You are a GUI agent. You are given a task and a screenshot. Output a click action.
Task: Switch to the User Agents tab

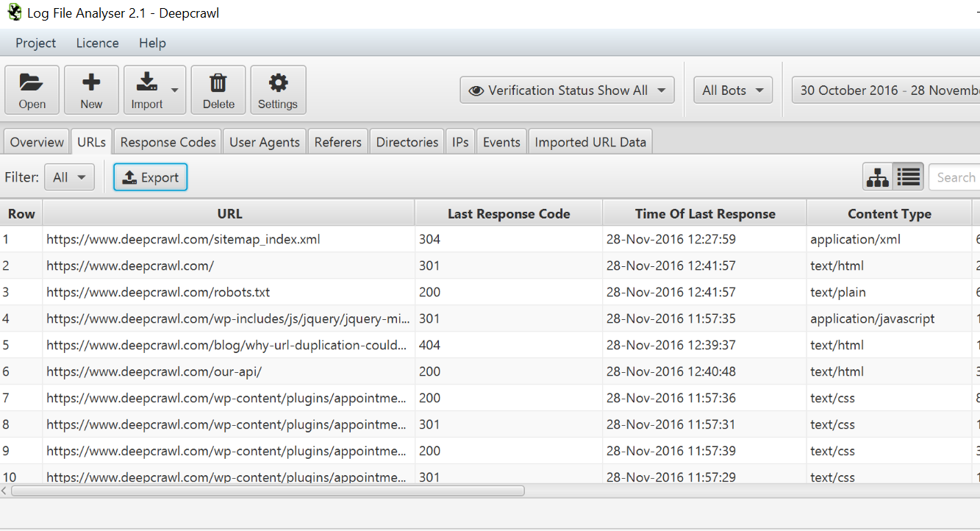tap(265, 142)
